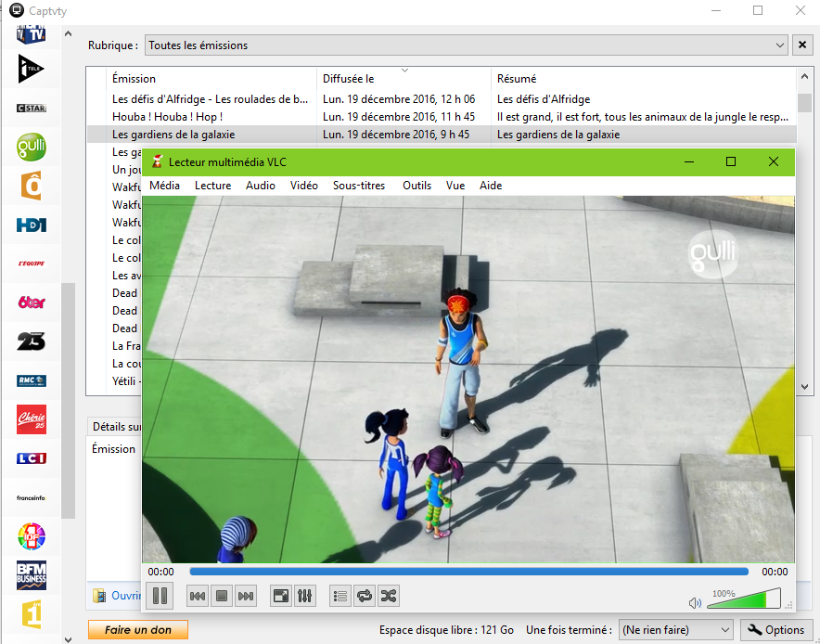Viewport: 820px width, 644px height.
Task: Click the Captvty app icon in title bar
Action: [x=17, y=10]
